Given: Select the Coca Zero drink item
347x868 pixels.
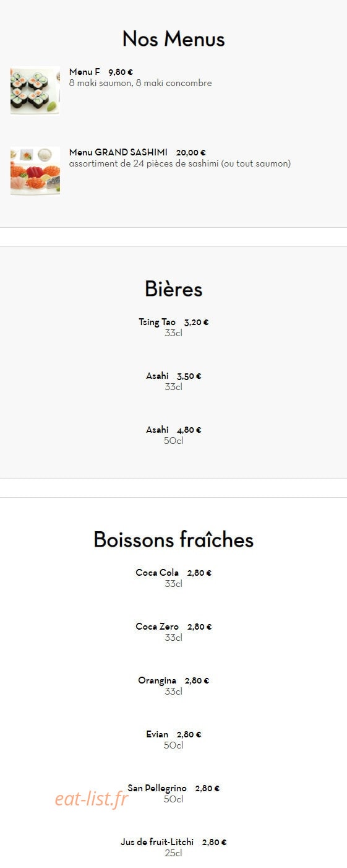Looking at the screenshot, I should pos(173,632).
